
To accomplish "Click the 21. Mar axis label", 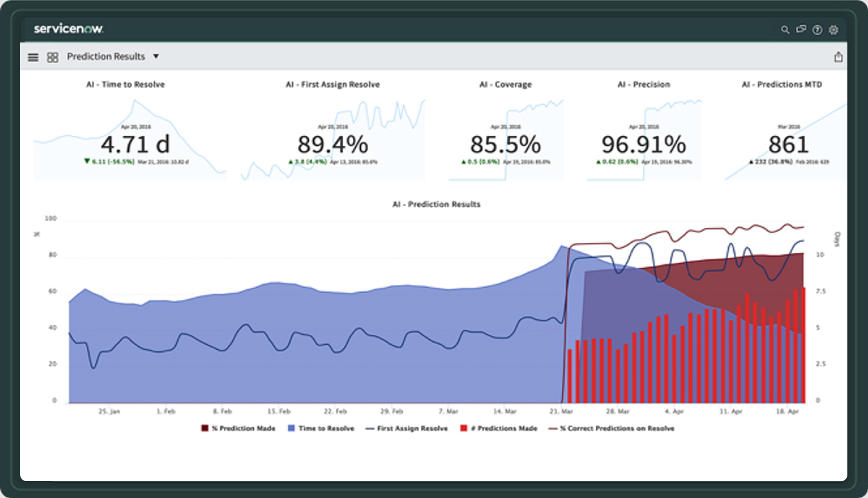I will tap(561, 412).
